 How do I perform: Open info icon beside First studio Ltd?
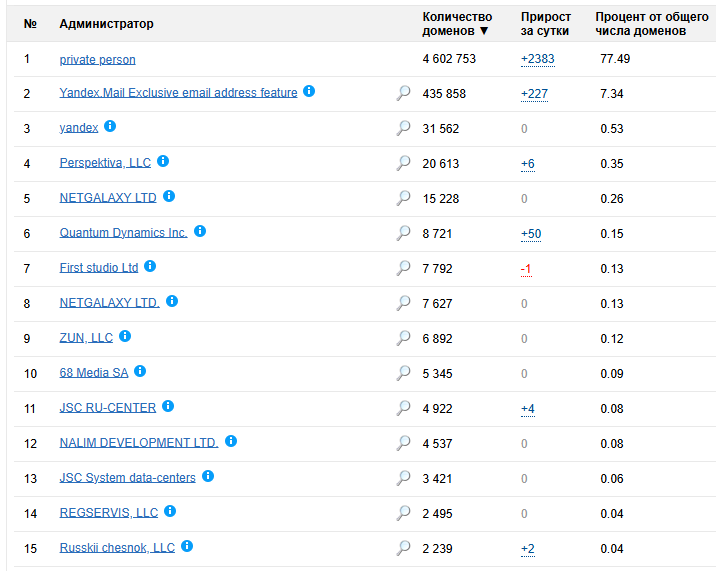[x=150, y=266]
